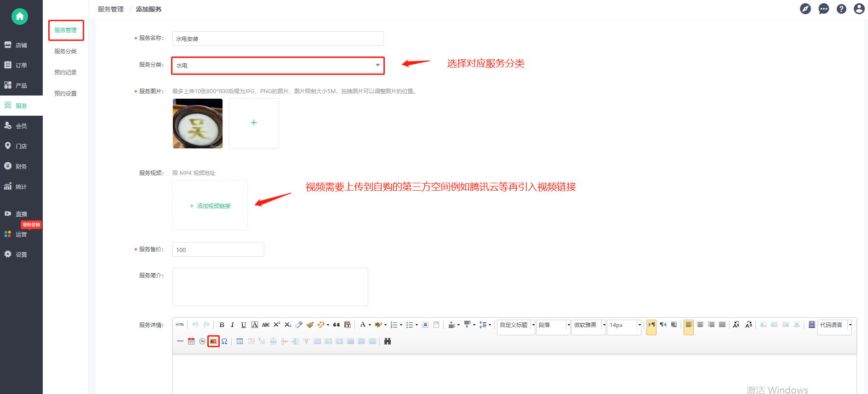
Task: Open the messages chat bubble icon
Action: click(x=823, y=9)
